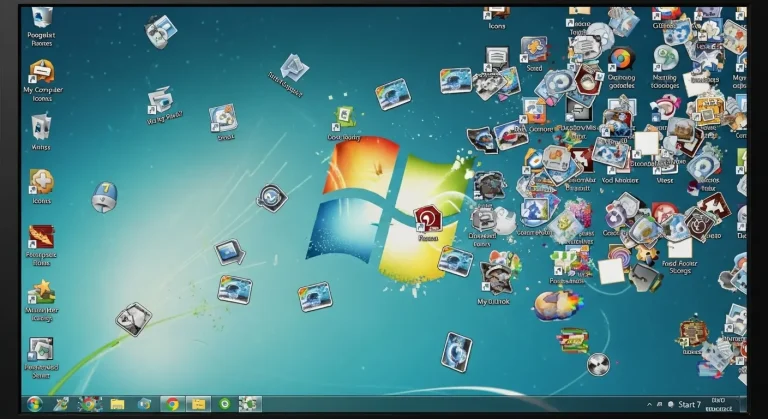Open the photo-and-fan icon near top
The width and height of the screenshot is (768, 419).
pyautogui.click(x=161, y=31)
